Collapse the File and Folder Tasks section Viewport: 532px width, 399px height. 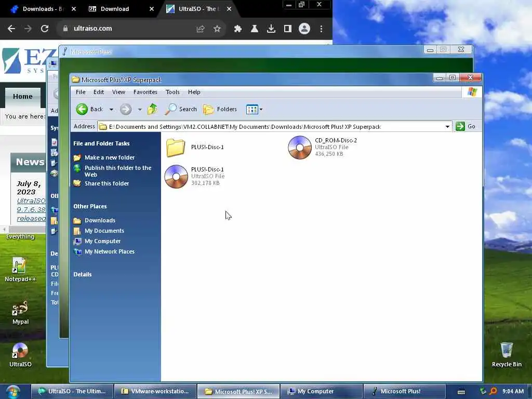101,143
